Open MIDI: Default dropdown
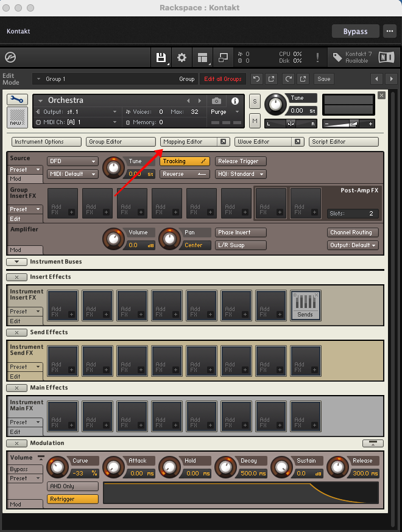The height and width of the screenshot is (532, 402). pos(72,174)
